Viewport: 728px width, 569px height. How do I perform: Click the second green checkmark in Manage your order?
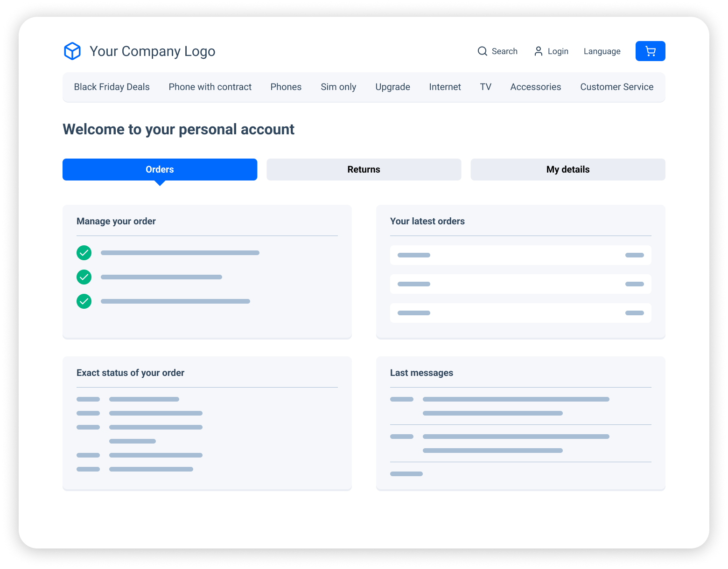coord(84,277)
